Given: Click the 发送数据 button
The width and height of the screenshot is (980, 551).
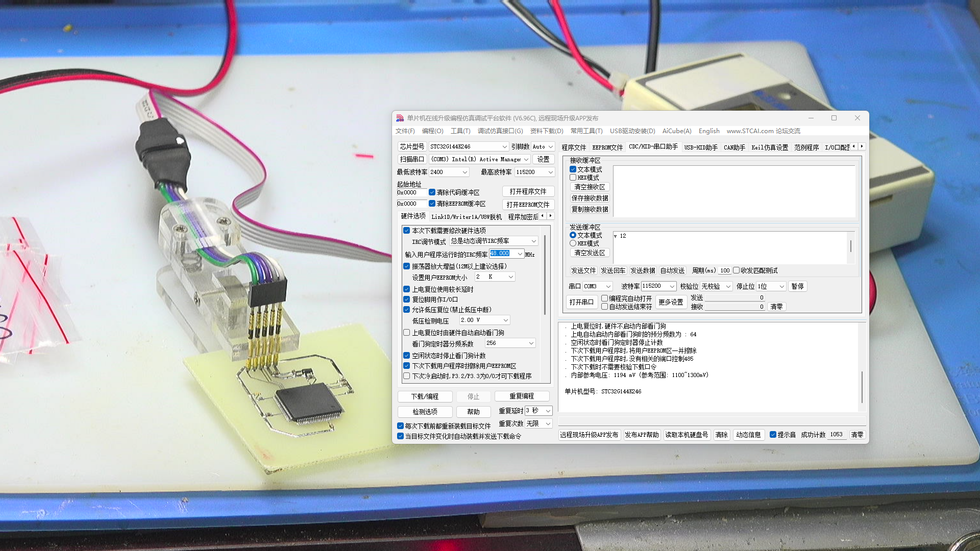Looking at the screenshot, I should pos(643,270).
